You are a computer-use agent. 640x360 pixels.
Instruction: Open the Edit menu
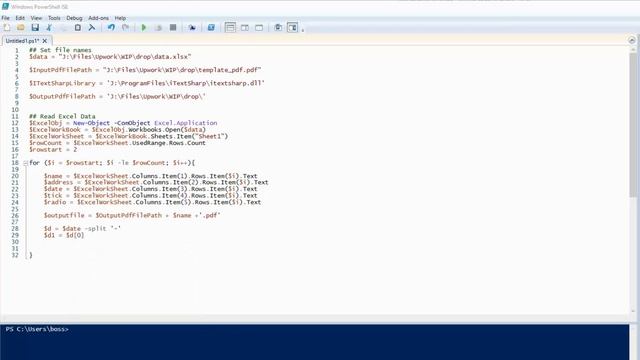click(x=20, y=18)
